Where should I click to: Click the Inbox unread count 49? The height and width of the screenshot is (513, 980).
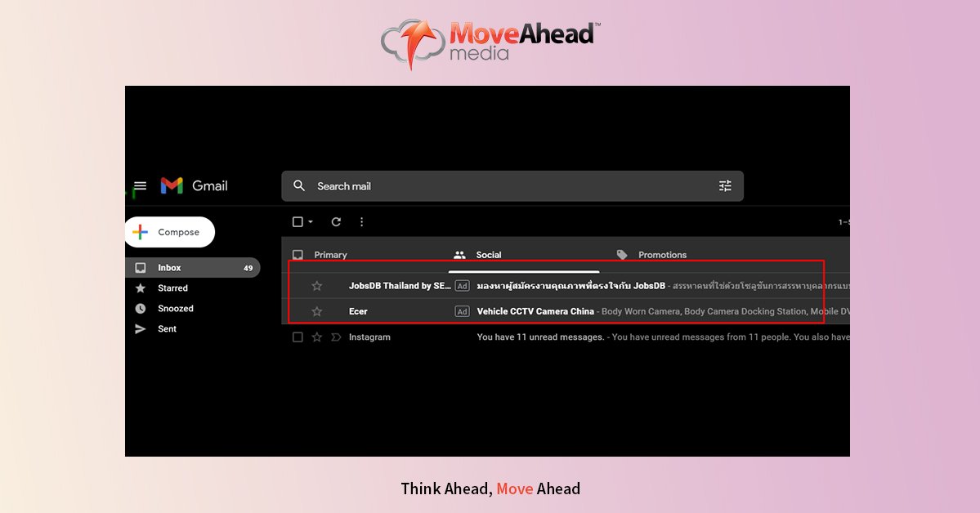coord(248,268)
